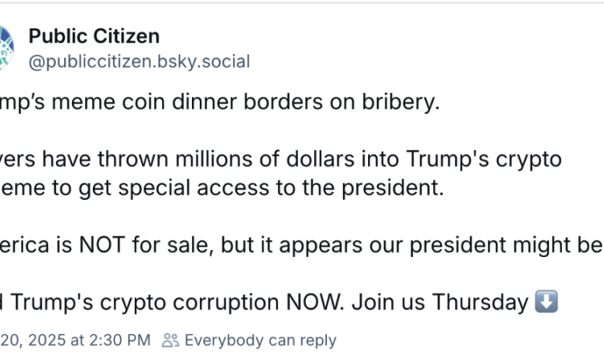The height and width of the screenshot is (364, 604).
Task: Click the line ending in borders on bribery
Action: point(220,102)
